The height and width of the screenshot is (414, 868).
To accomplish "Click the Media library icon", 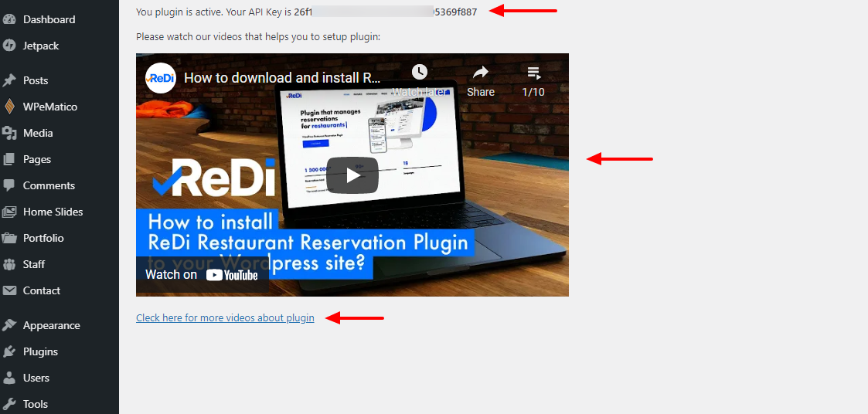I will click(x=9, y=133).
